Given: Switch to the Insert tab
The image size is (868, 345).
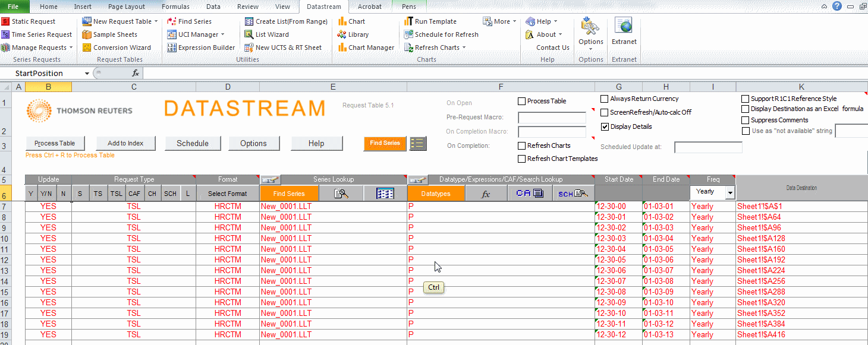Looking at the screenshot, I should click(83, 7).
